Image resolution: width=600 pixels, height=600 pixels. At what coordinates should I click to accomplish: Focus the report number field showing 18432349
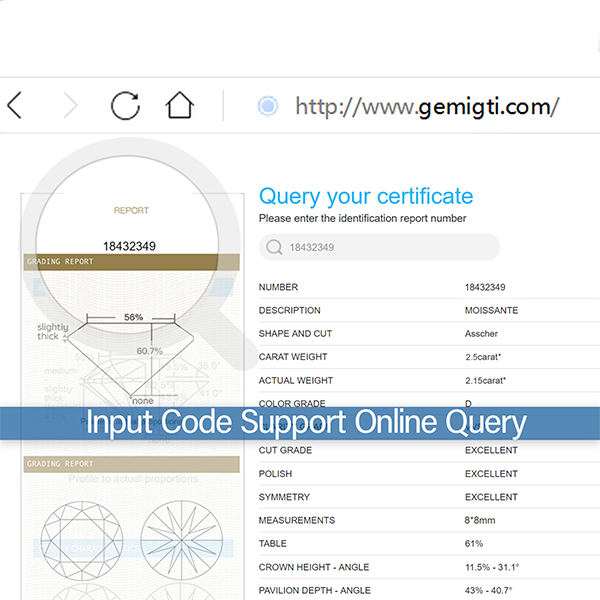[379, 247]
